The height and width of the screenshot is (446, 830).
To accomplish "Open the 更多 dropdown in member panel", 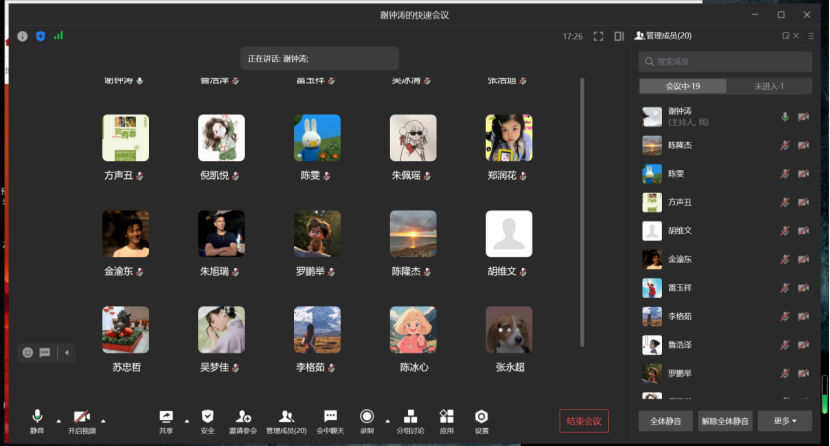I will point(784,421).
